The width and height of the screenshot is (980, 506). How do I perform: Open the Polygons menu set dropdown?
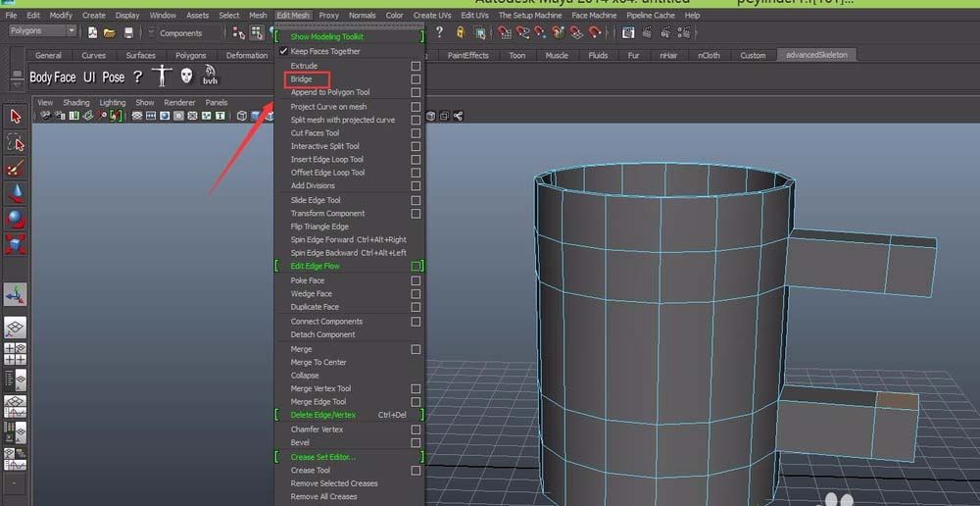pos(41,31)
